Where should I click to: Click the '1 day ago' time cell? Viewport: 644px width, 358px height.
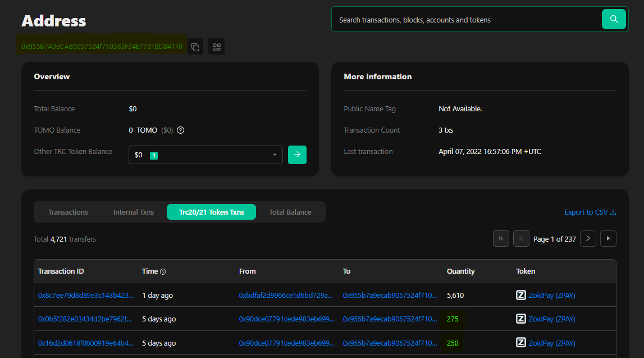coord(157,296)
